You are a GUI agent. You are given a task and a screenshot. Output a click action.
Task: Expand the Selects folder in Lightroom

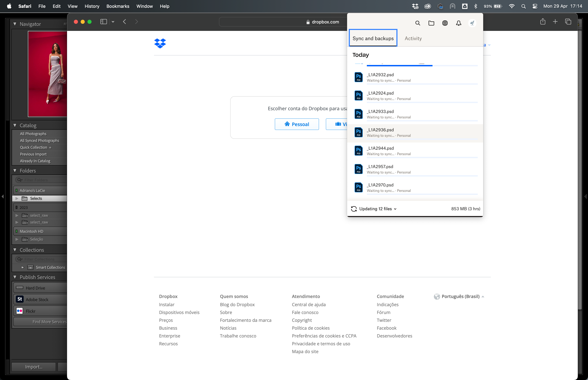16,198
